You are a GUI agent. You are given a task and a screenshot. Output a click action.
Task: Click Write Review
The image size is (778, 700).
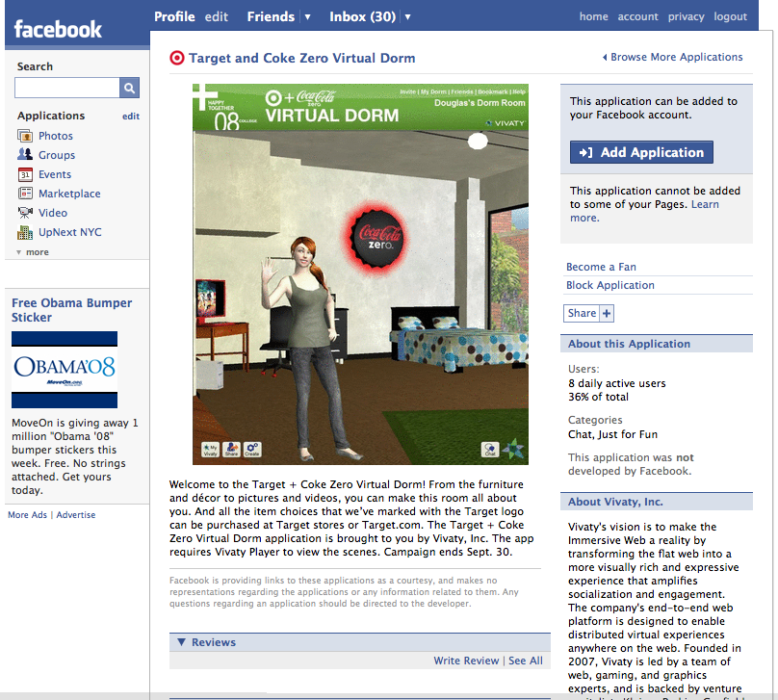pyautogui.click(x=466, y=661)
